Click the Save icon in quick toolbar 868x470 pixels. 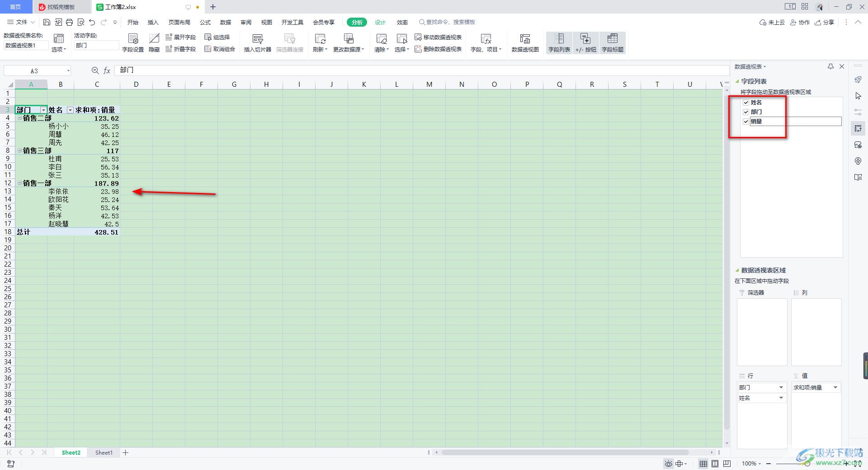point(47,22)
